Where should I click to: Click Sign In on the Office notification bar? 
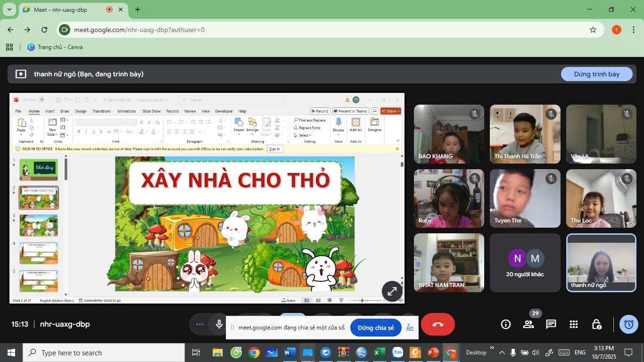point(274,149)
